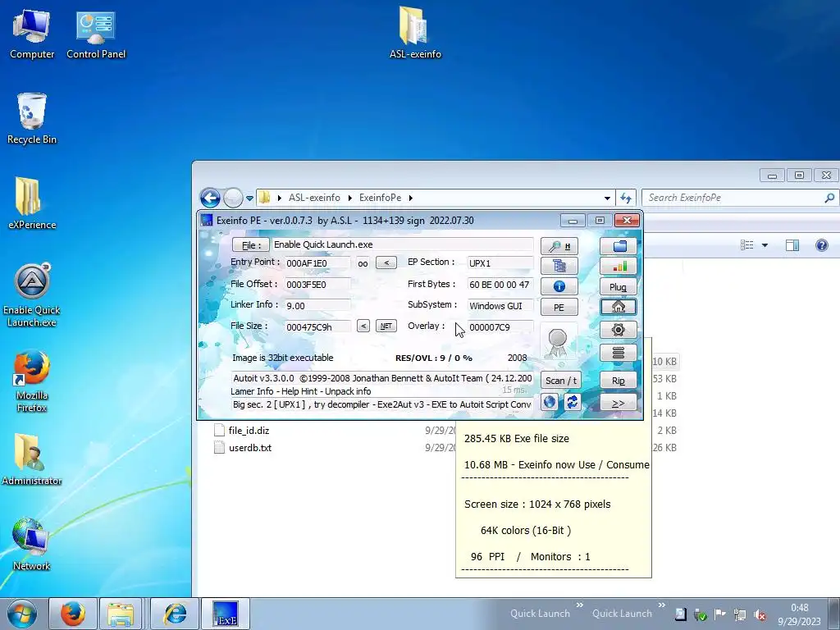Expand breadcrumb arrow before ASL-exeinfo
840x630 pixels.
[x=279, y=199]
